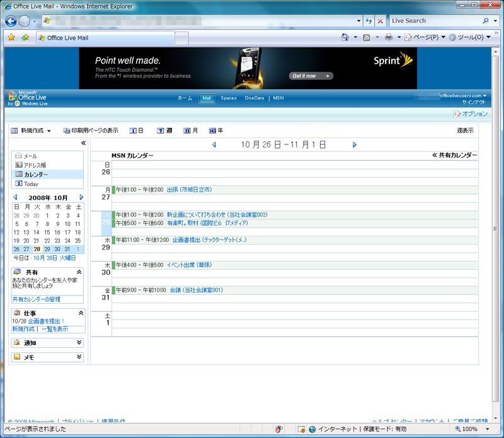Switch to month view (31 月)
Viewport: 504px width, 438px height.
pyautogui.click(x=190, y=130)
